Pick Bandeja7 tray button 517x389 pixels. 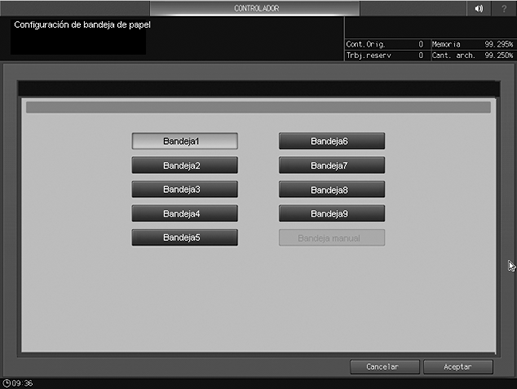click(x=332, y=165)
